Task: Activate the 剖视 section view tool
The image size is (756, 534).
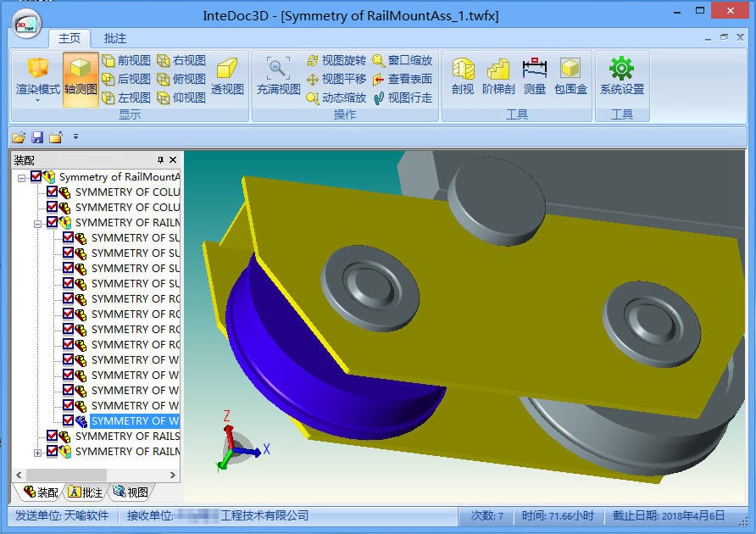Action: [x=463, y=76]
